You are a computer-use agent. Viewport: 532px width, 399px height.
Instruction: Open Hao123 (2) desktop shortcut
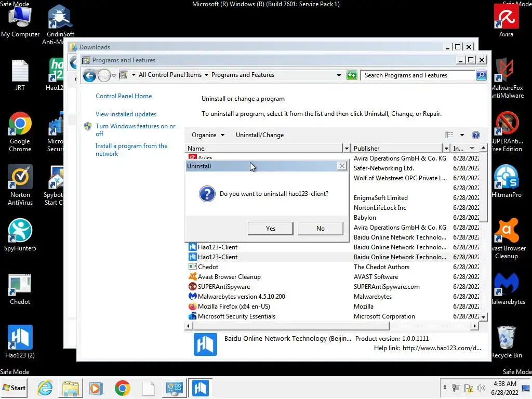(20, 342)
